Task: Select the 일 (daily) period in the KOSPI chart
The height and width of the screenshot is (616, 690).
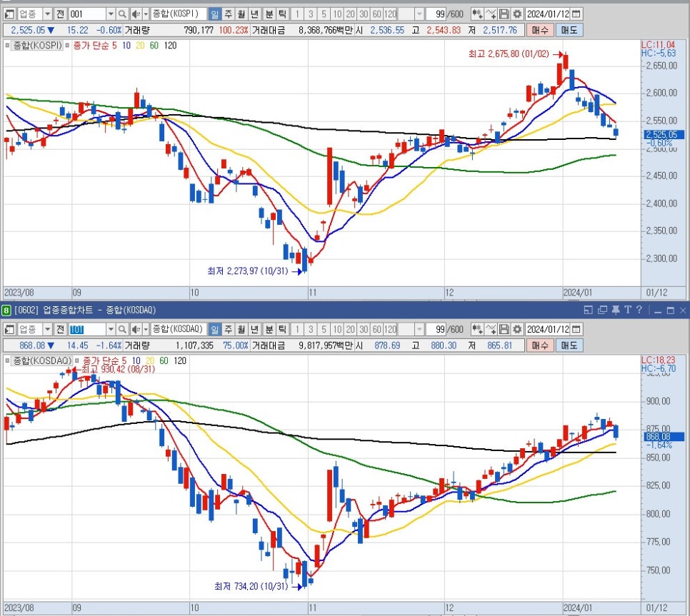Action: tap(214, 14)
